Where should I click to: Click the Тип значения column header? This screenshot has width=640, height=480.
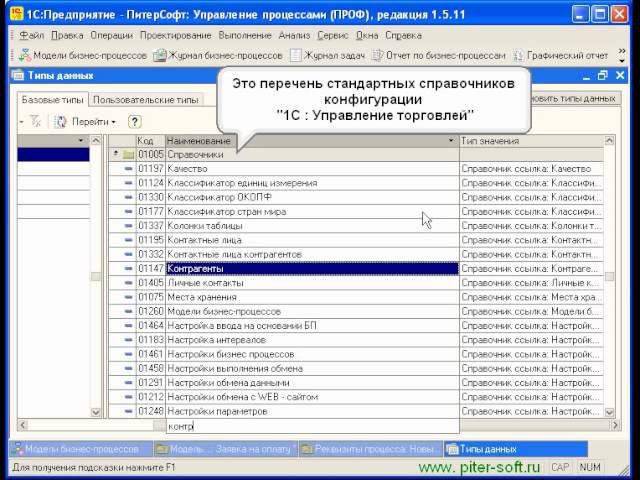531,141
